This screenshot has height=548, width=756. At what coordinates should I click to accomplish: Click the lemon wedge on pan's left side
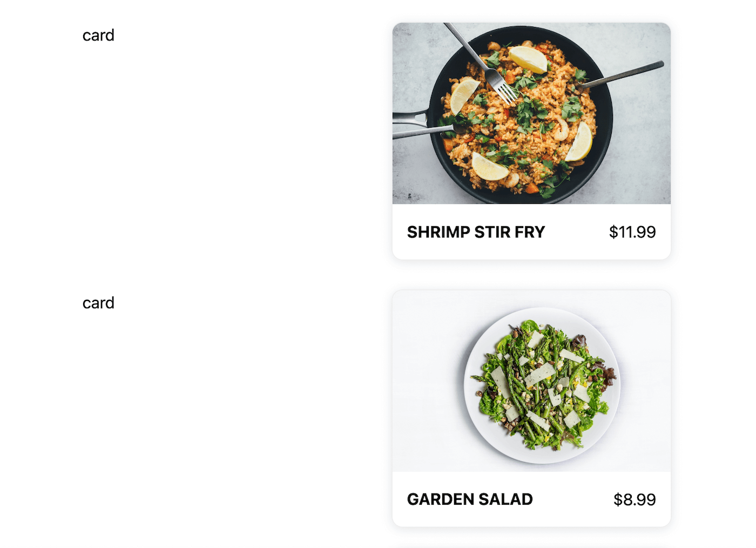463,95
